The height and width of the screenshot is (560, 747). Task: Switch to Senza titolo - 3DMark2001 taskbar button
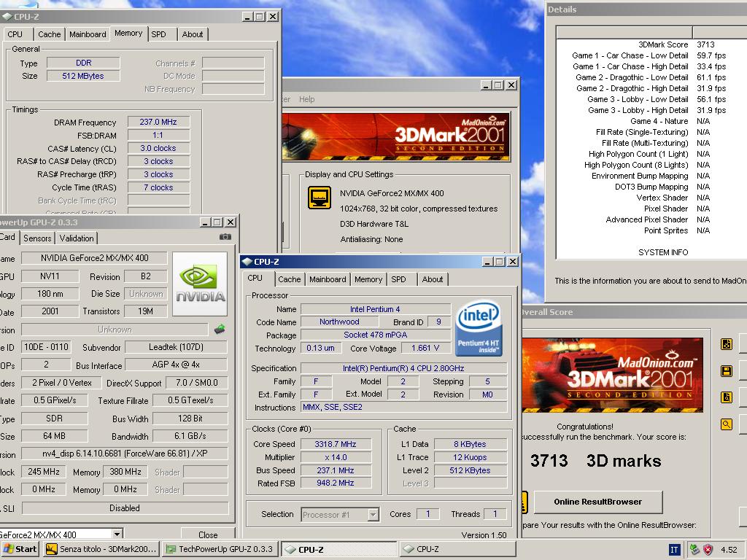tap(101, 549)
